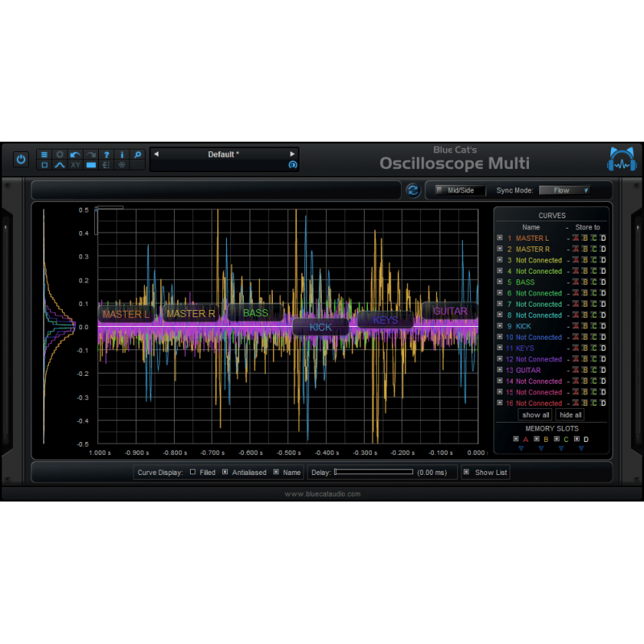Click the Mid/Side mode button
This screenshot has width=644, height=644.
tap(460, 190)
